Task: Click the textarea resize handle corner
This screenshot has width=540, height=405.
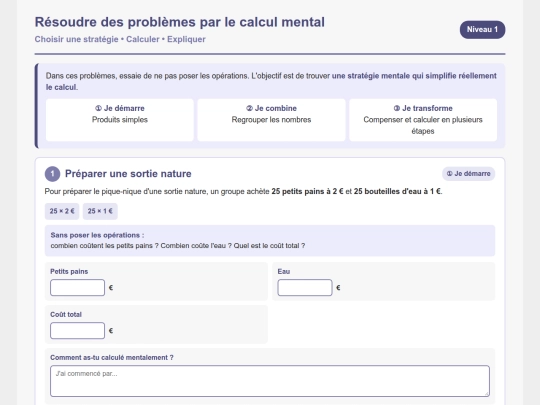Action: [487, 394]
